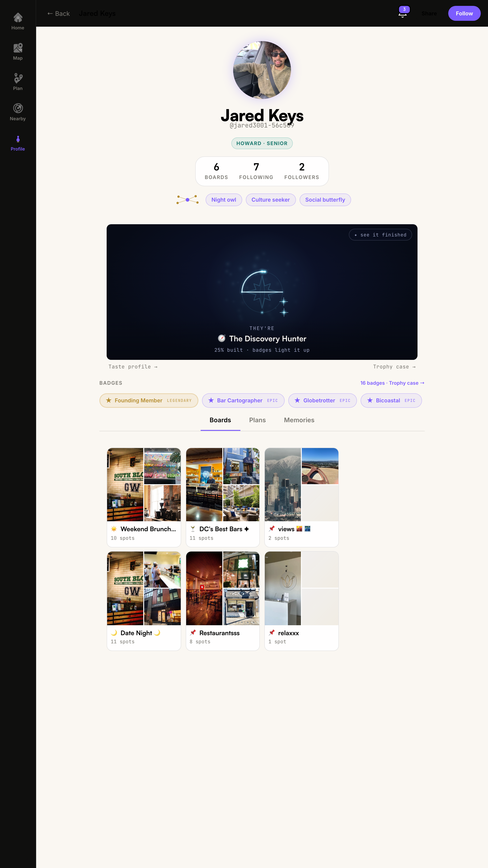Click the star icon on Globetrotter badge
488x868 pixels.
(x=297, y=400)
